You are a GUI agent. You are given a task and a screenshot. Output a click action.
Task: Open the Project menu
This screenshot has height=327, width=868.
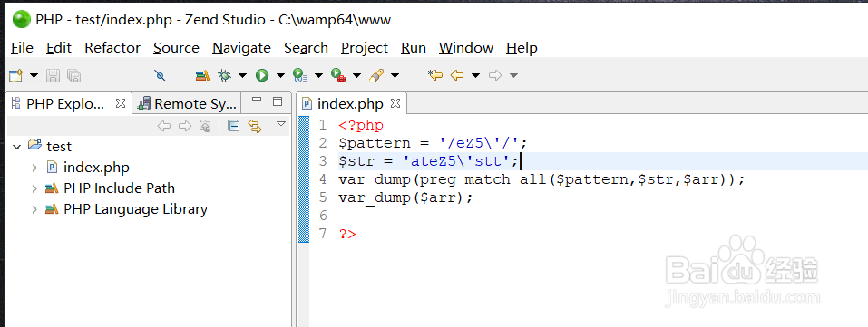365,48
